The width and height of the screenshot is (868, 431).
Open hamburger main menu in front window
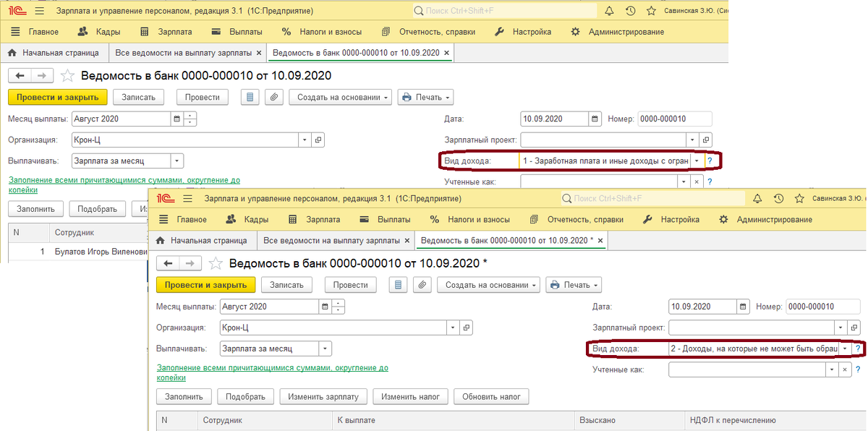click(187, 198)
